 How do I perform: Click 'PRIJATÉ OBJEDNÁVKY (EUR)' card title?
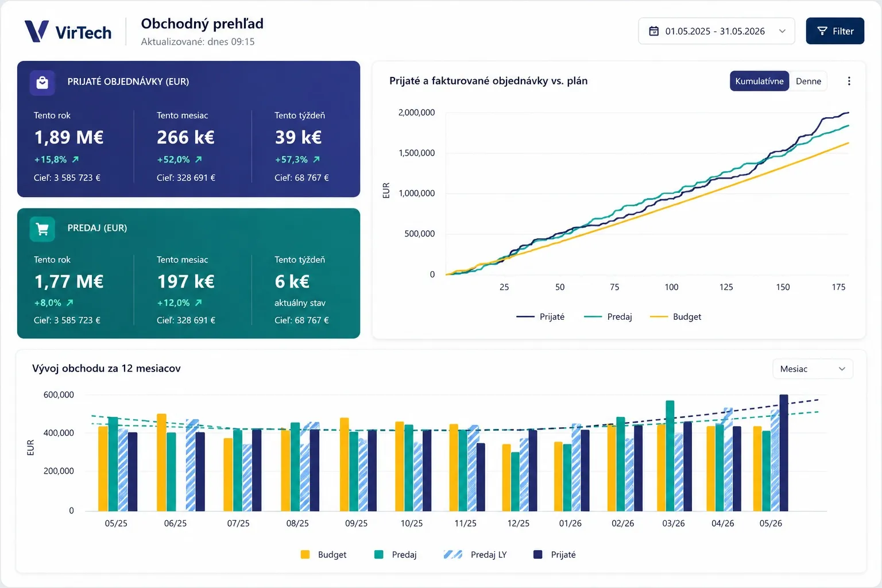(x=128, y=82)
